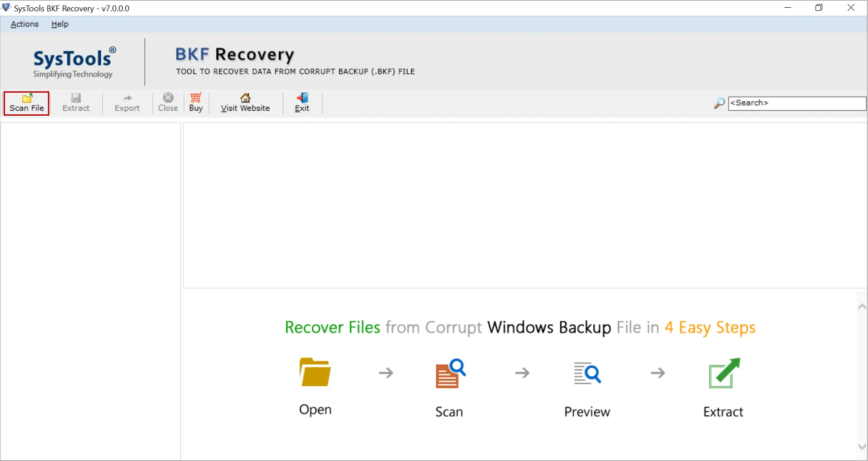The height and width of the screenshot is (461, 868).
Task: Click the Scan step icon
Action: click(x=450, y=373)
